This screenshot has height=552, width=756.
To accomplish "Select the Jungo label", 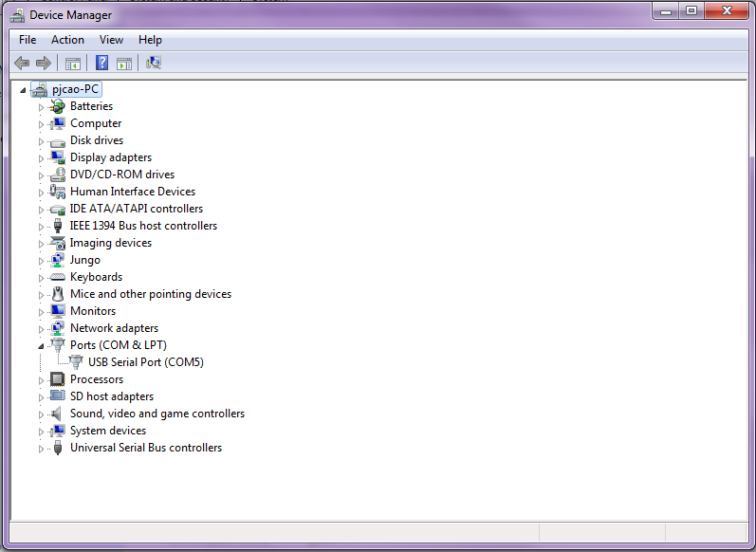I will [x=84, y=260].
